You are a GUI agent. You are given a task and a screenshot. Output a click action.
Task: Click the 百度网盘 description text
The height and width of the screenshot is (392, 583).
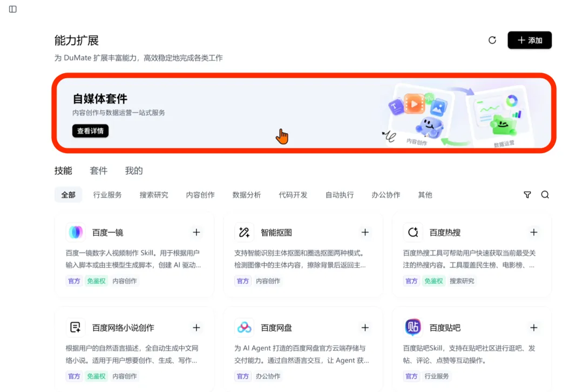302,354
